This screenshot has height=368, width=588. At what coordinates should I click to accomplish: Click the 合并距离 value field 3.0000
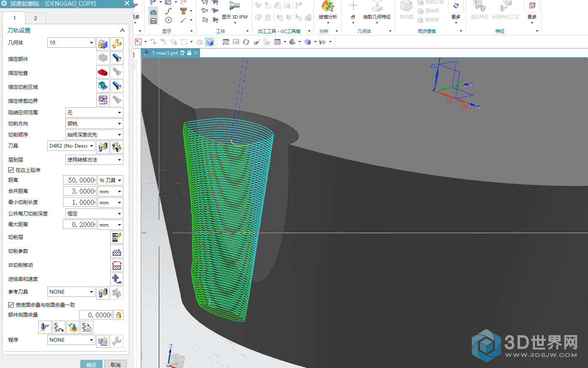pyautogui.click(x=80, y=191)
